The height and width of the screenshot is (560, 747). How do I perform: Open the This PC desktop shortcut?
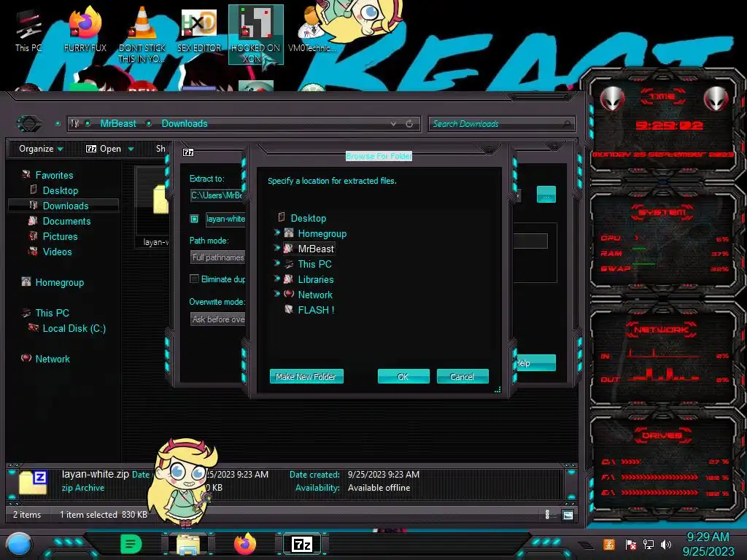click(x=28, y=31)
